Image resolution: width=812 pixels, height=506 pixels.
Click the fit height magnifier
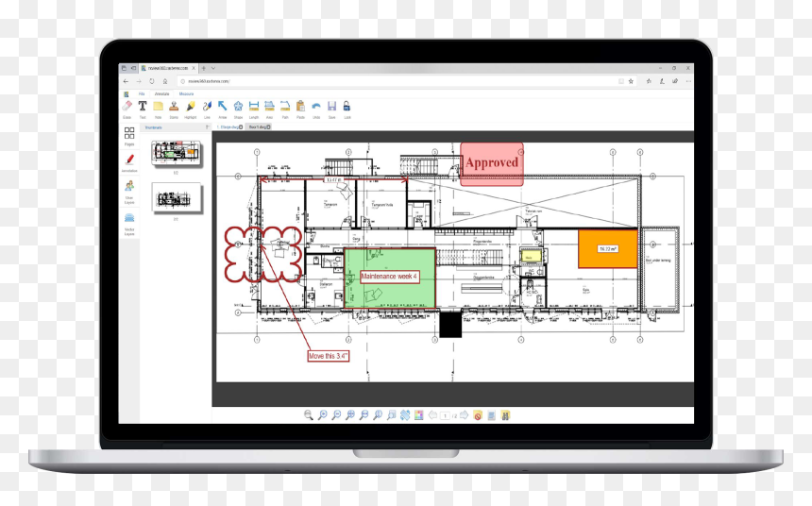coord(378,414)
